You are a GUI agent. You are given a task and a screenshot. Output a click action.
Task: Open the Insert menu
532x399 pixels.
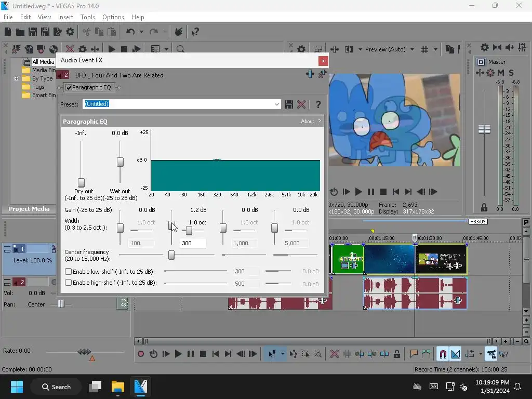click(x=66, y=17)
